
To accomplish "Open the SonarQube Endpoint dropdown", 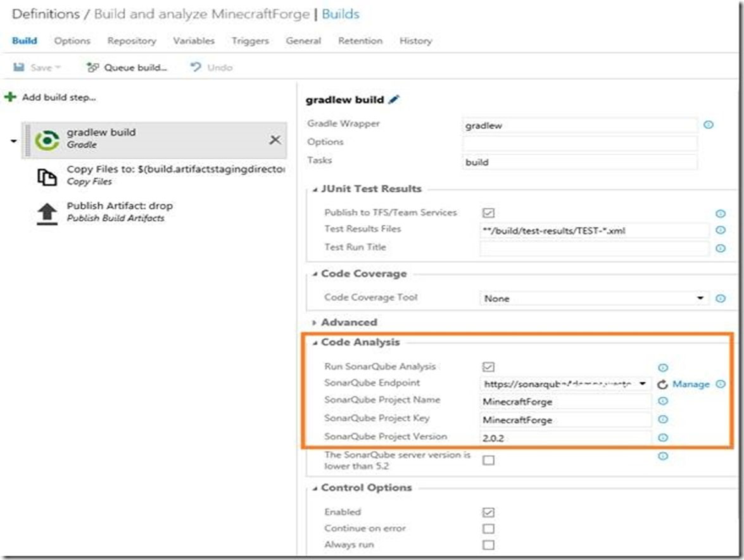I will 565,383.
